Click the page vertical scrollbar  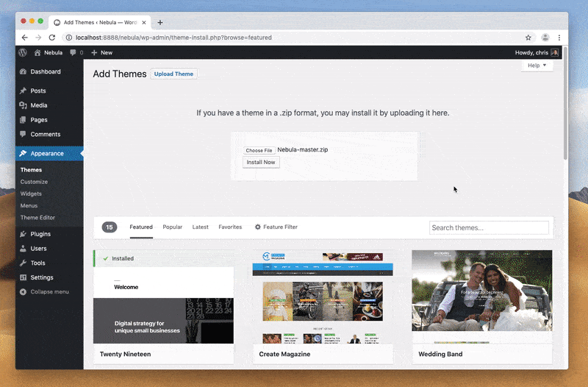click(565, 103)
